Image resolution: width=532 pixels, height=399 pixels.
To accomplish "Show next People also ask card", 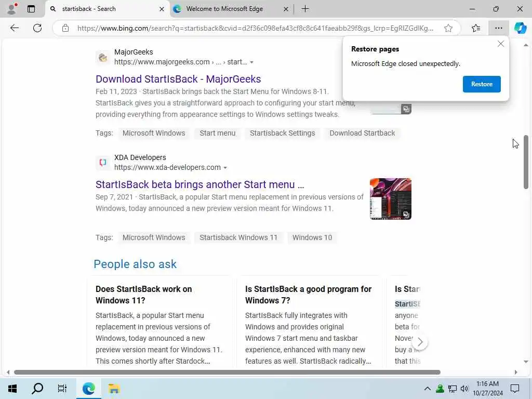I will point(420,342).
